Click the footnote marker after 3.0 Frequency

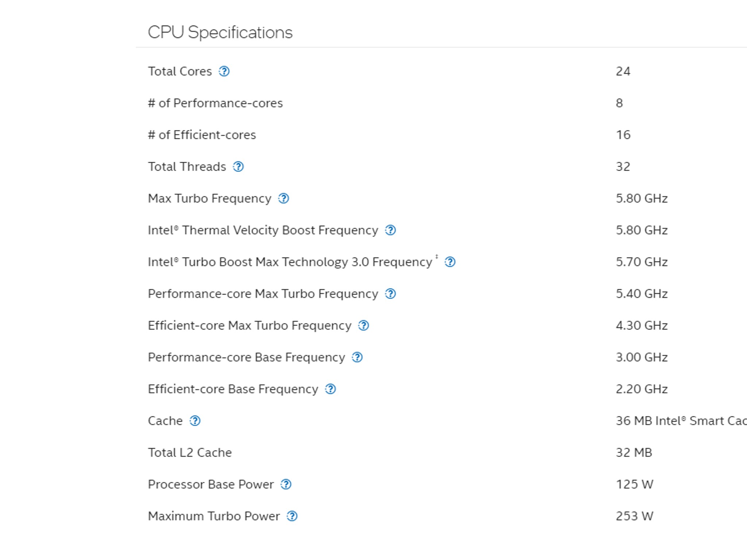[x=437, y=257]
